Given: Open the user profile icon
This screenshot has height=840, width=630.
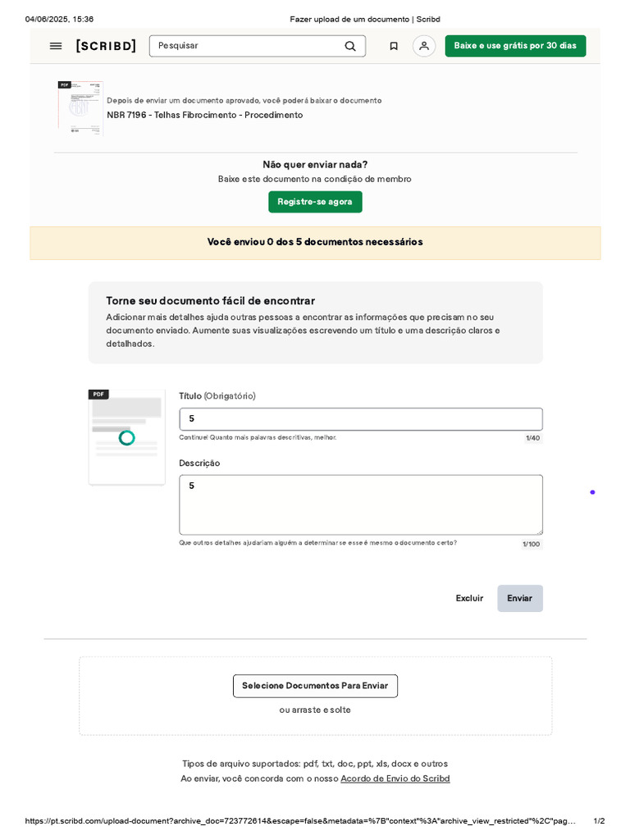Looking at the screenshot, I should (x=424, y=46).
